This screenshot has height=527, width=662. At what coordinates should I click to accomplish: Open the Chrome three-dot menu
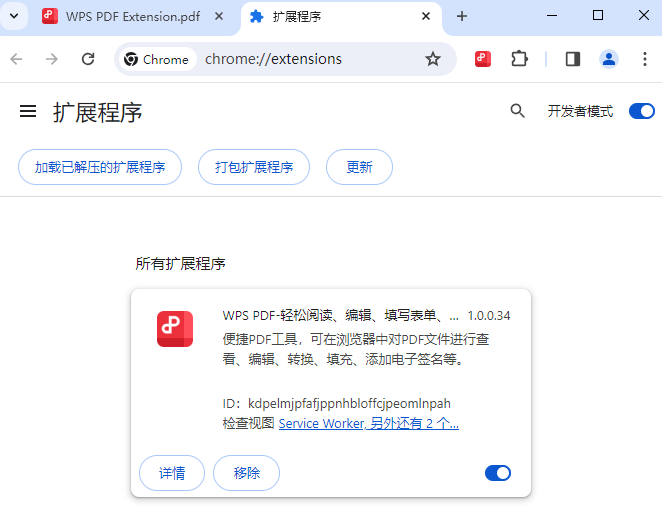pyautogui.click(x=645, y=59)
